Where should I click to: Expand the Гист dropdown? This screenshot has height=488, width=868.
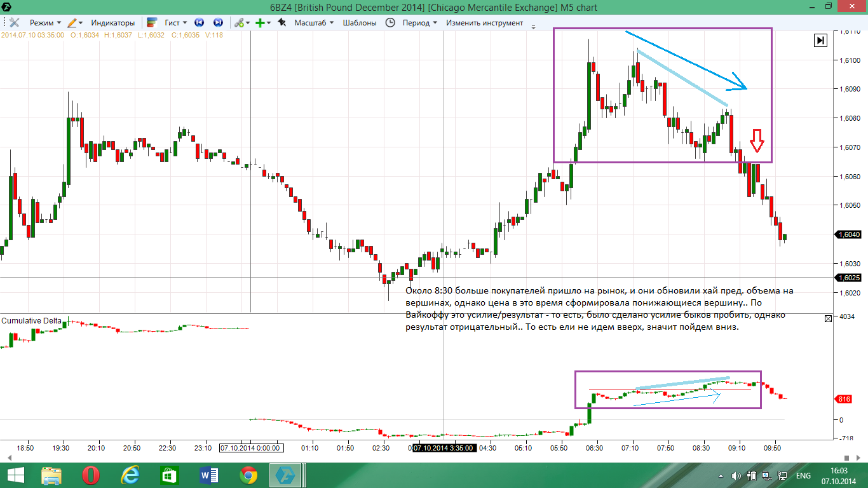pos(175,22)
